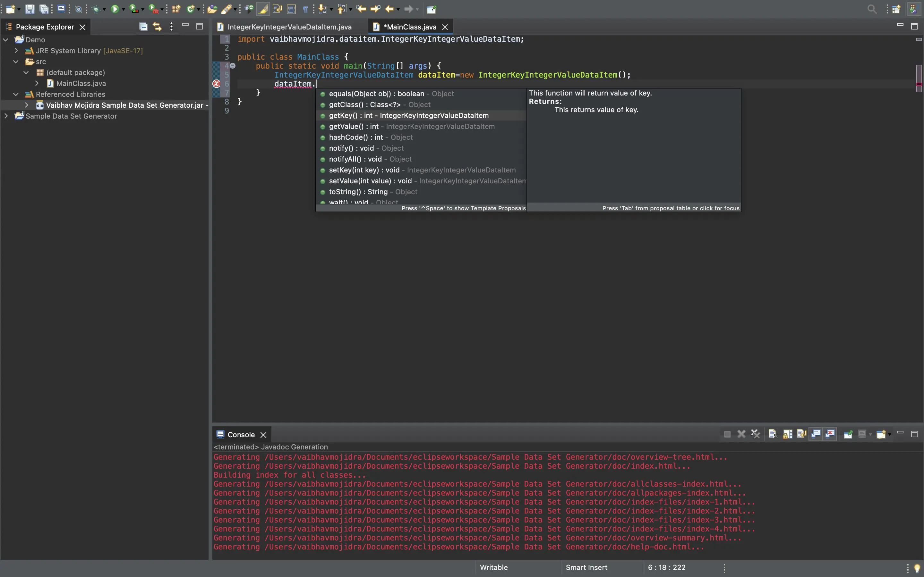This screenshot has height=577, width=924.
Task: Select getValue() completion proposal
Action: click(354, 127)
